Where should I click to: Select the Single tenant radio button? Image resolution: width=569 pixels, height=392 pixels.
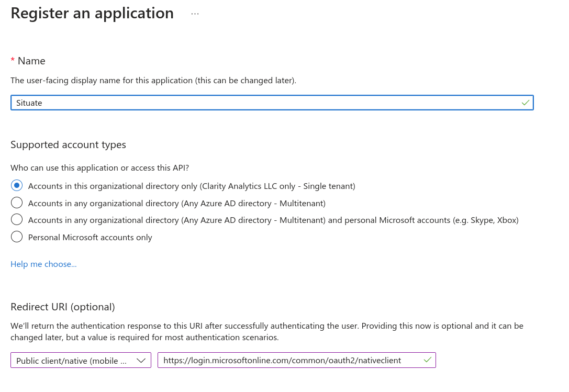[17, 186]
